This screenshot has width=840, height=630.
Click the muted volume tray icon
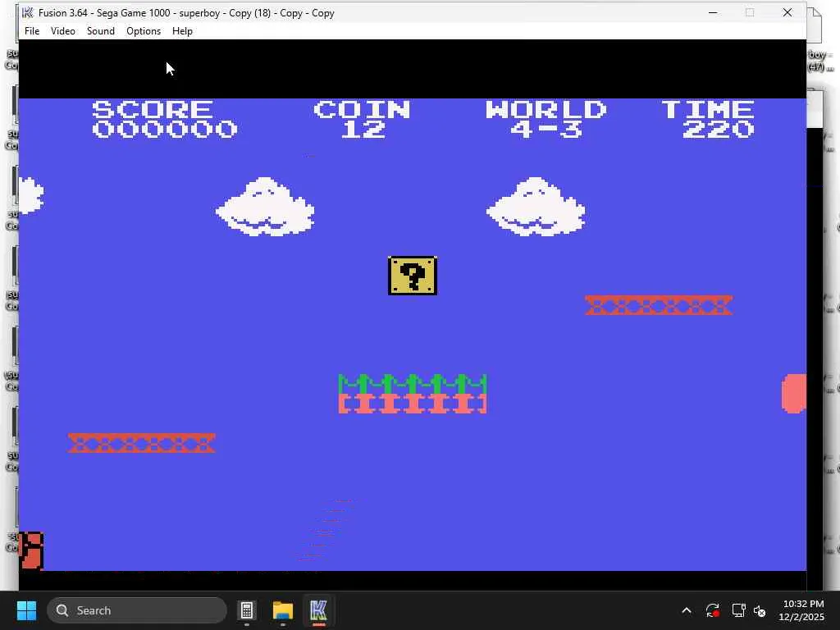[x=760, y=610]
